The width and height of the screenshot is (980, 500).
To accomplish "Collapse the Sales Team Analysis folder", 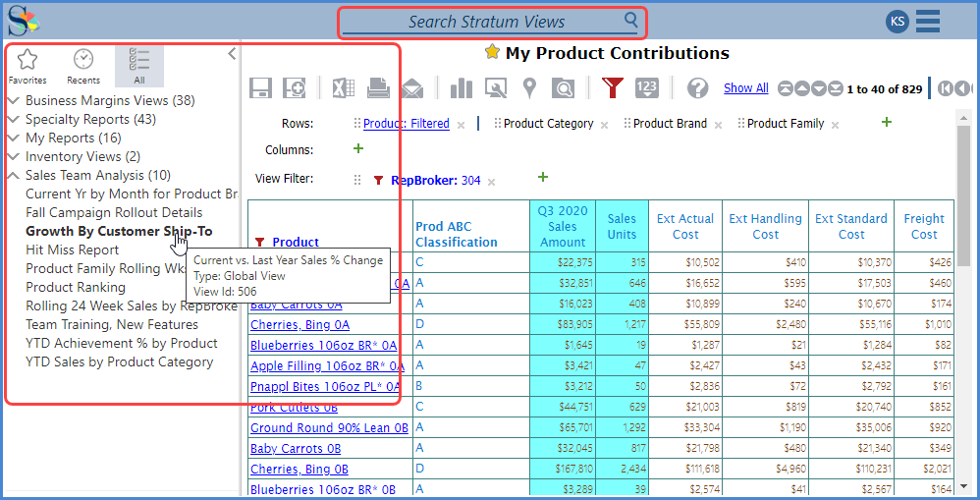I will tap(14, 176).
